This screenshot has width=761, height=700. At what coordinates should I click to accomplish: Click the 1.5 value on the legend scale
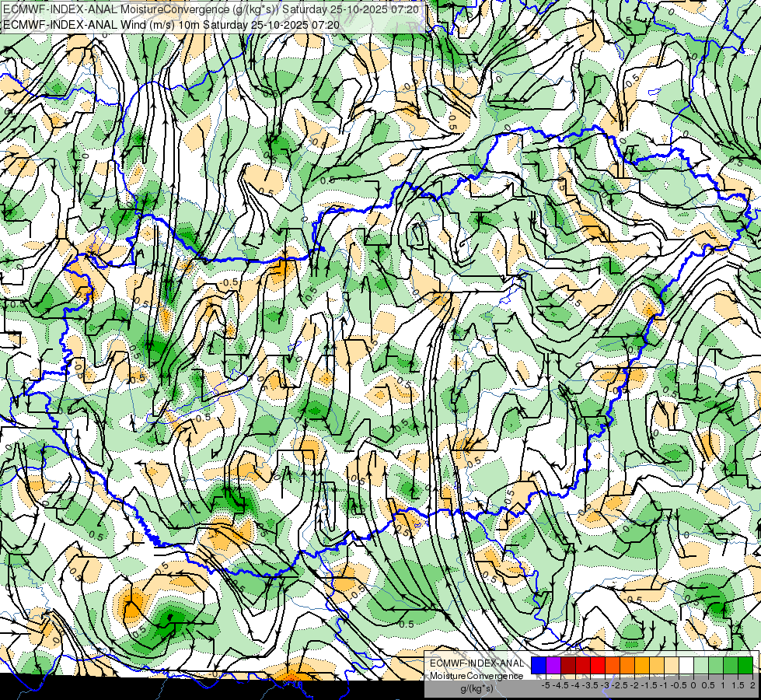(x=738, y=685)
